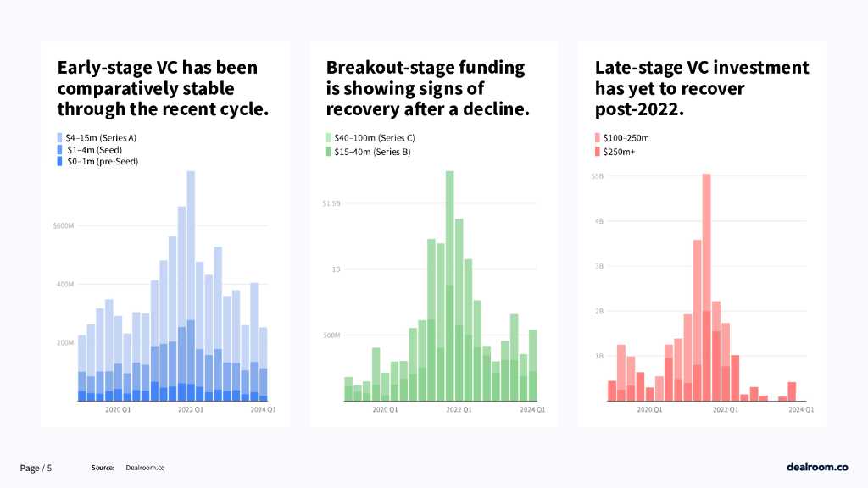Click the Breakout-stage funding chart title
Image resolution: width=868 pixels, height=488 pixels.
428,88
